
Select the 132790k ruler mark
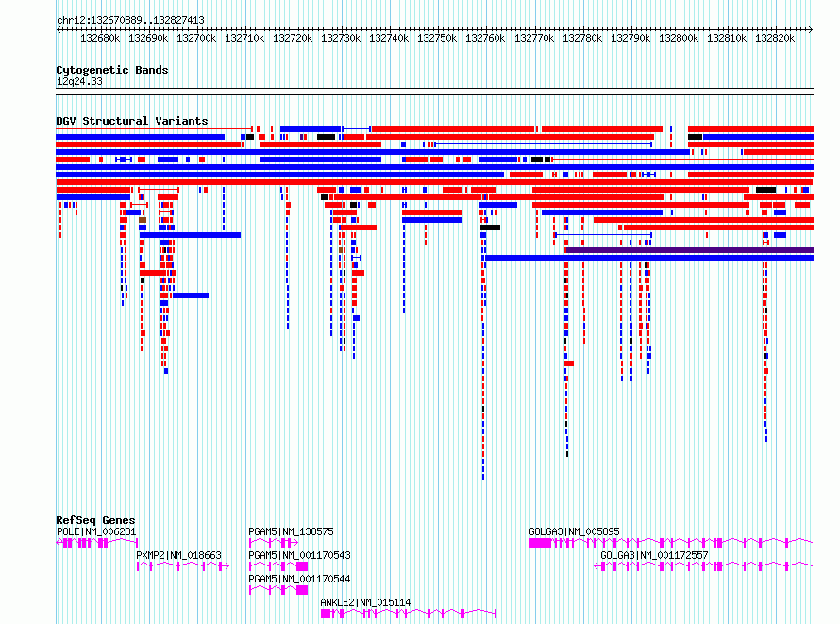coord(630,38)
